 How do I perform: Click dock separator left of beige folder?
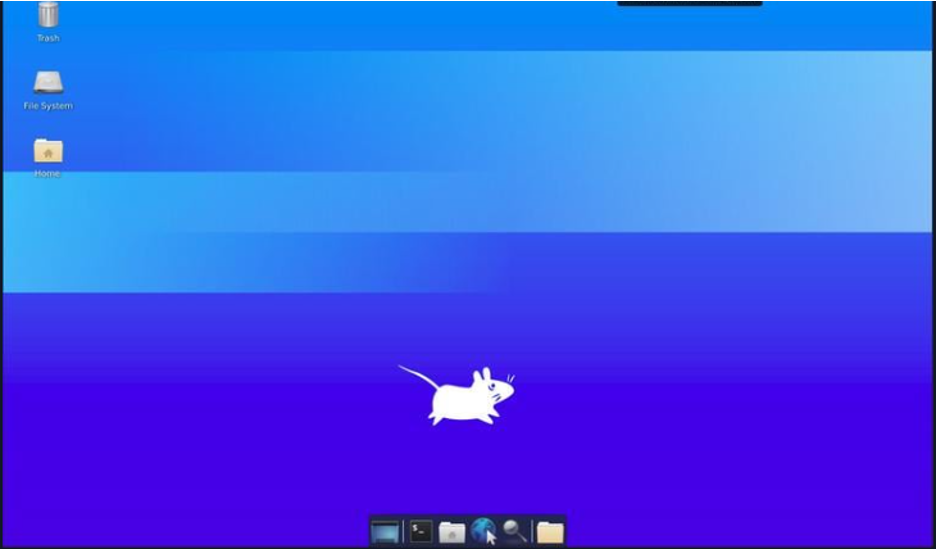coord(532,531)
